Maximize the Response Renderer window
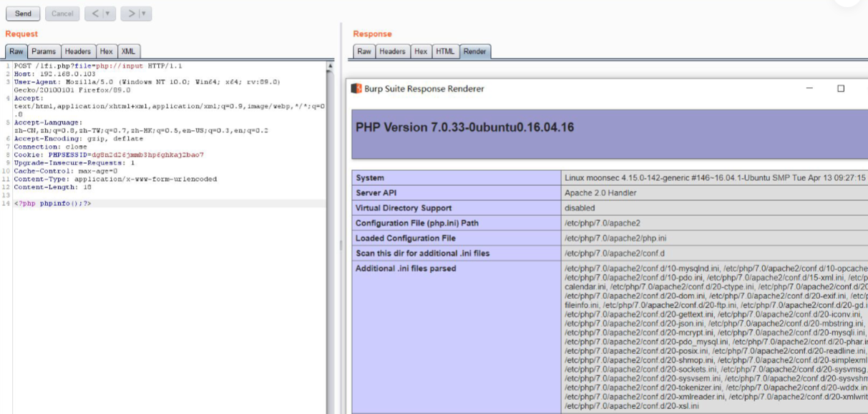This screenshot has height=414, width=868. click(x=841, y=89)
